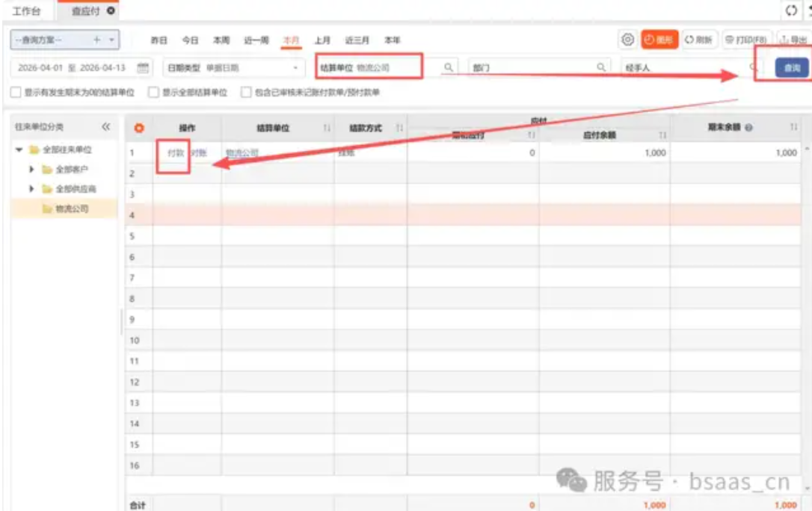Select the 本年 date filter

point(392,40)
